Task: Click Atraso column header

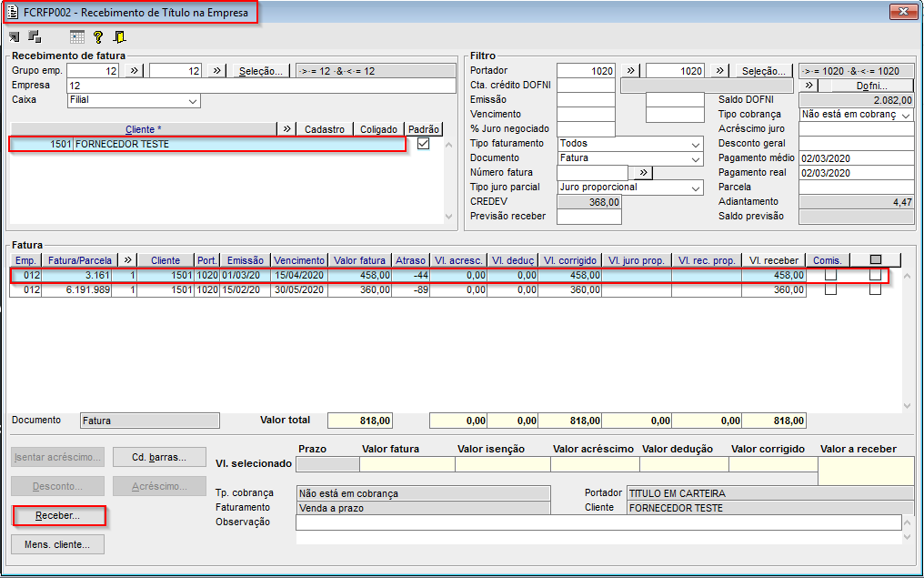Action: (x=411, y=260)
